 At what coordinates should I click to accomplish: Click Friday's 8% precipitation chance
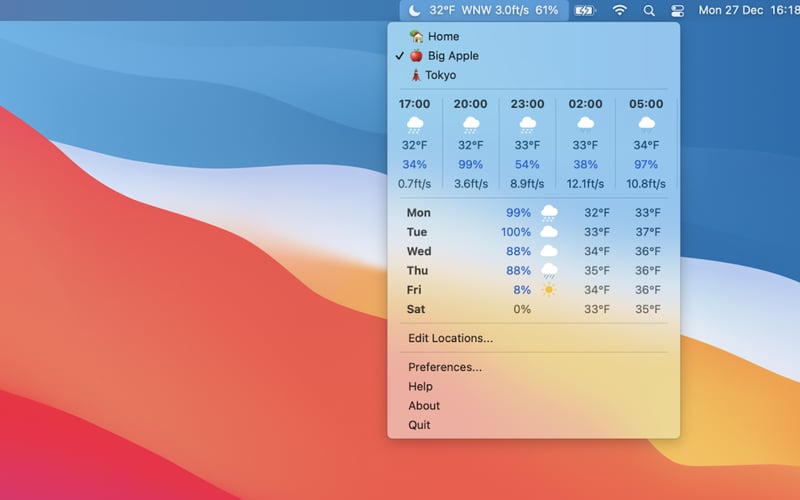click(x=522, y=290)
